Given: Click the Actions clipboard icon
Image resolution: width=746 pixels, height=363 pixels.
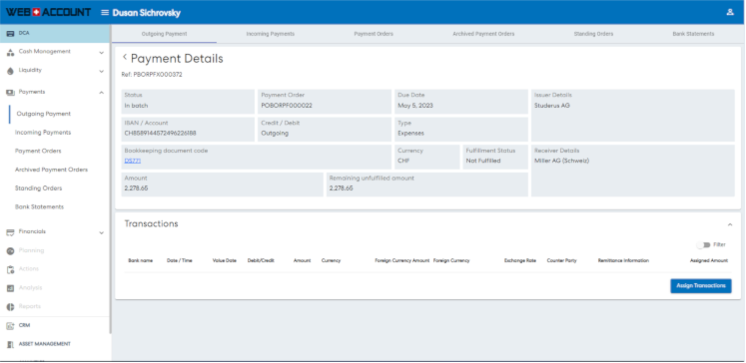Looking at the screenshot, I should [10, 269].
